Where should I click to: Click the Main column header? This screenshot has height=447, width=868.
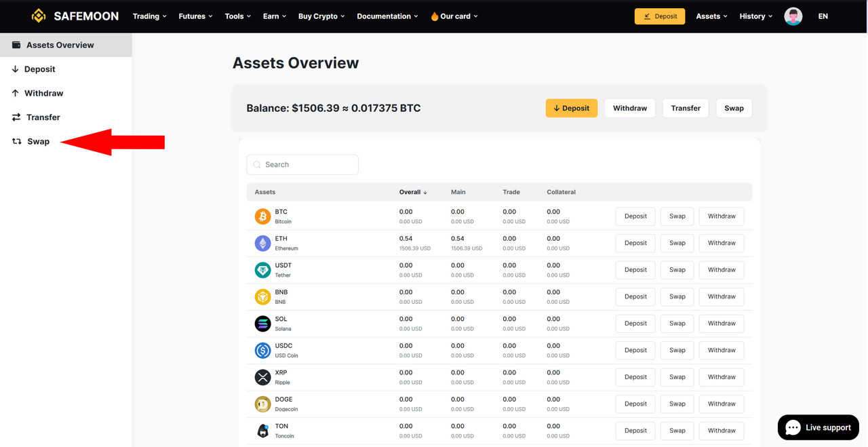pyautogui.click(x=458, y=192)
